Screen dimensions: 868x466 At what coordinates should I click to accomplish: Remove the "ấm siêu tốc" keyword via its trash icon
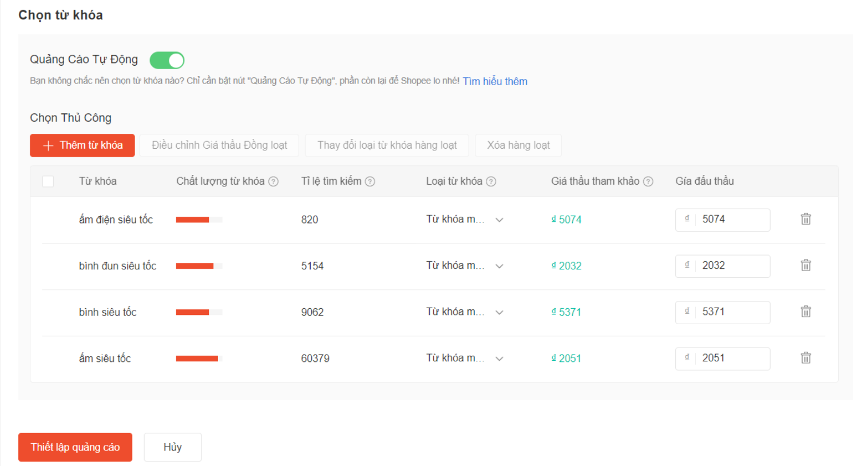806,358
